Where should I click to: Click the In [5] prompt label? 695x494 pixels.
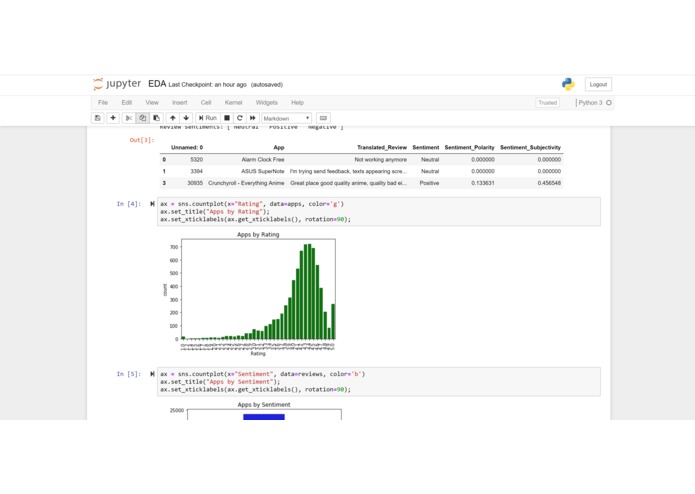click(x=129, y=374)
